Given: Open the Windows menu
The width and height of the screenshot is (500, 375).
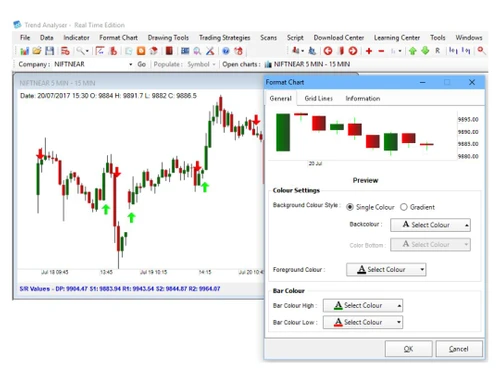Looking at the screenshot, I should [469, 38].
